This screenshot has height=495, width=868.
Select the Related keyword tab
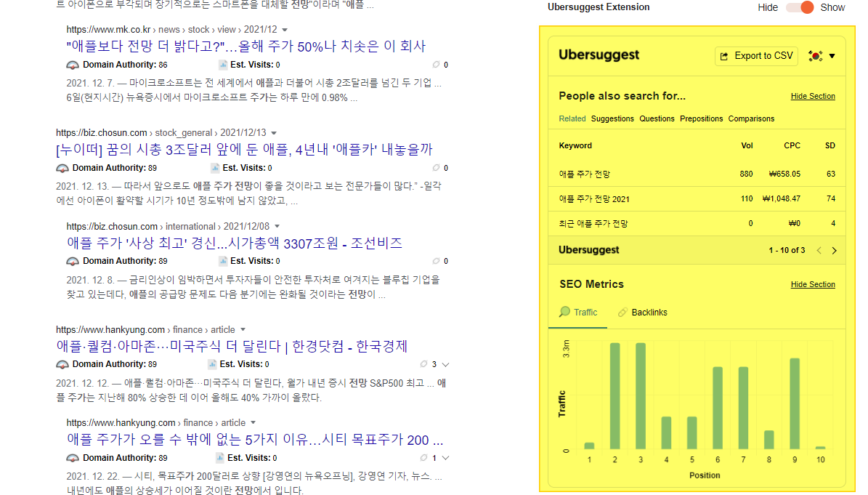pyautogui.click(x=572, y=118)
